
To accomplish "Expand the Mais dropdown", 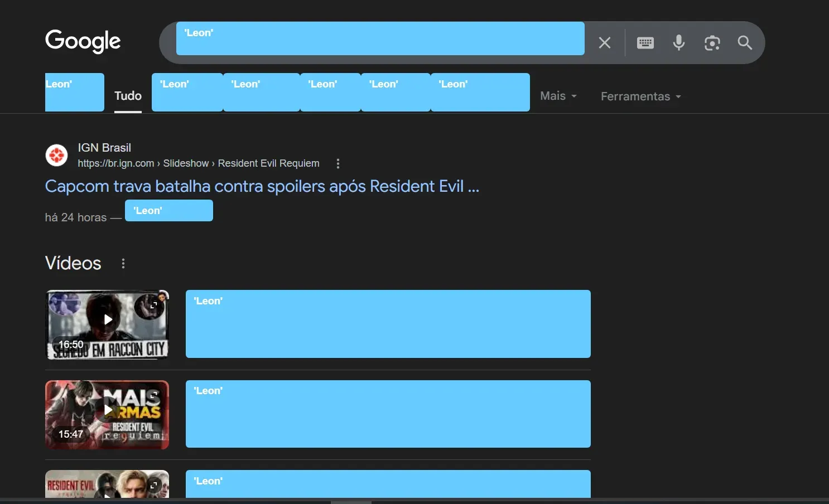I will 558,96.
